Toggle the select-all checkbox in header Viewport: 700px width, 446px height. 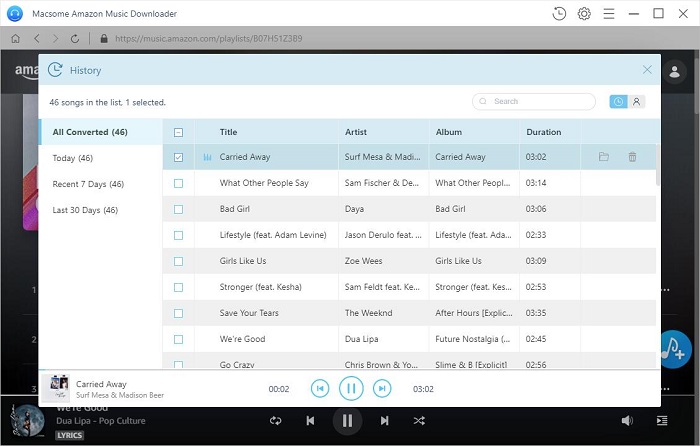pyautogui.click(x=178, y=132)
